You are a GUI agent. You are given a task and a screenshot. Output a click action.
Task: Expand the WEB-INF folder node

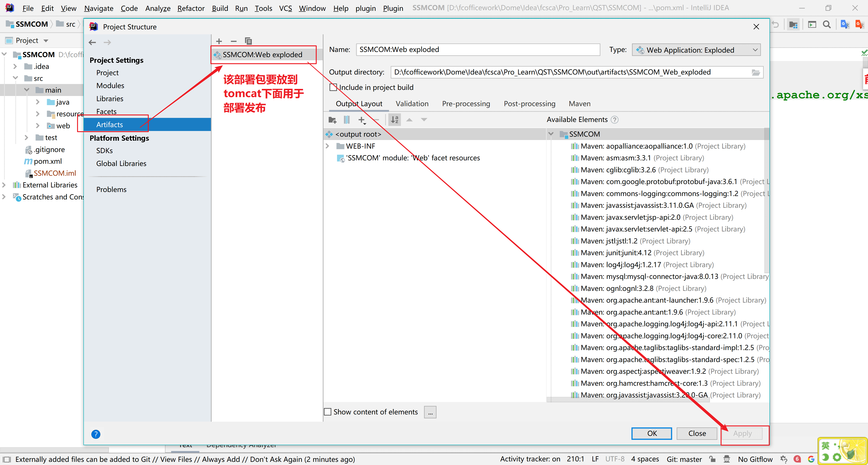[x=327, y=146]
